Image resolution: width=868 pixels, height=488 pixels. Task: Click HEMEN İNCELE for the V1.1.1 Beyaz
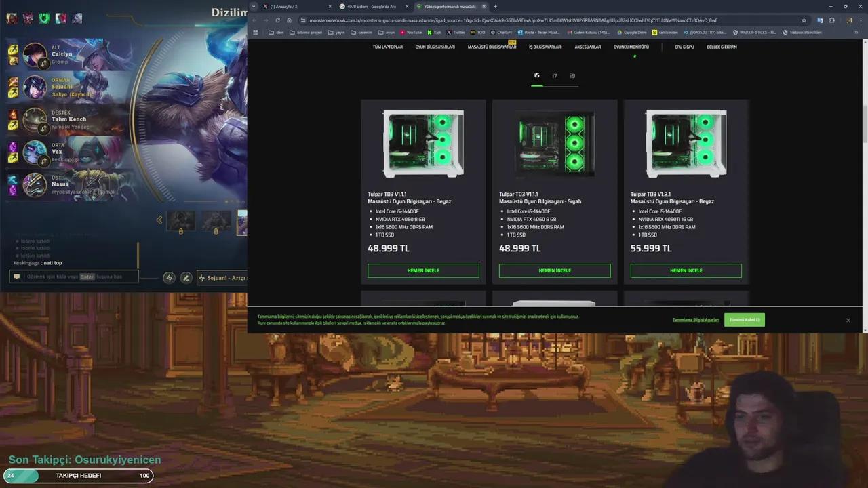point(423,270)
